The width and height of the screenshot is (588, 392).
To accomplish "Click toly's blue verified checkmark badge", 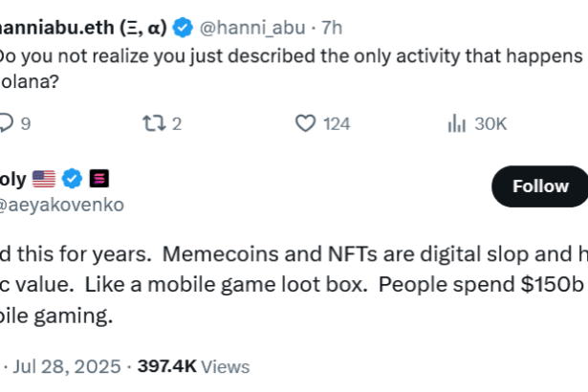I will click(72, 178).
